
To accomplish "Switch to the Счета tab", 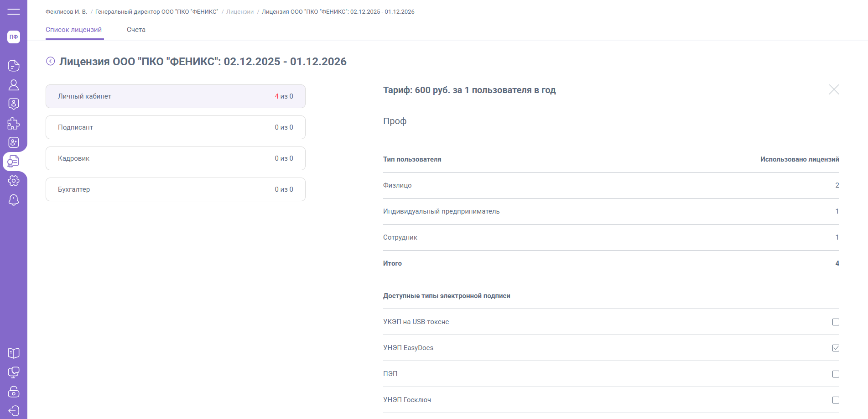I will pos(136,30).
